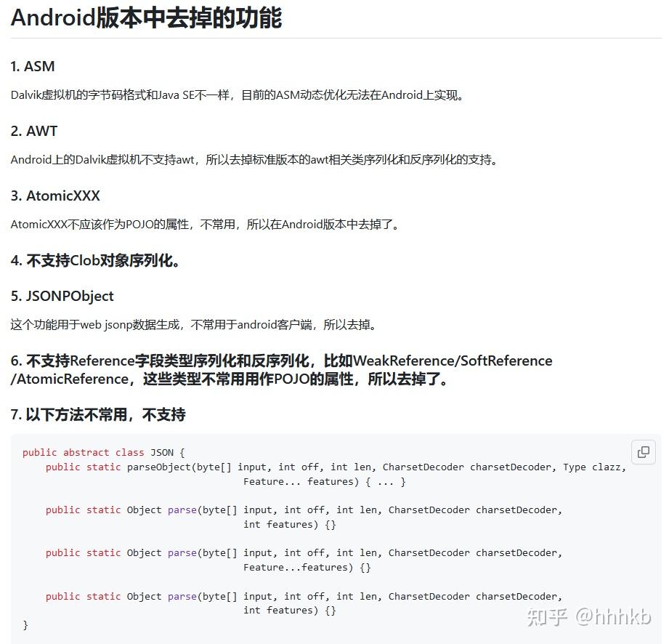Select the heading 2. AWT
The width and height of the screenshot is (669, 644).
[x=32, y=131]
